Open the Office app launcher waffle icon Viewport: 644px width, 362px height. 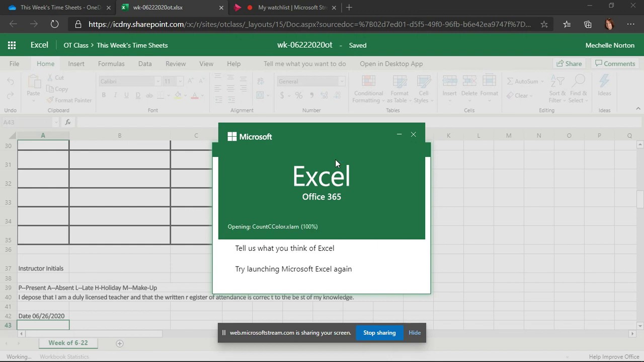[x=12, y=45]
